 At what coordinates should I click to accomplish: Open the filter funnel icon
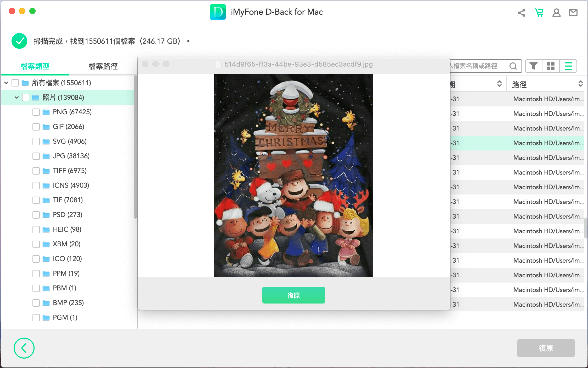tap(534, 66)
